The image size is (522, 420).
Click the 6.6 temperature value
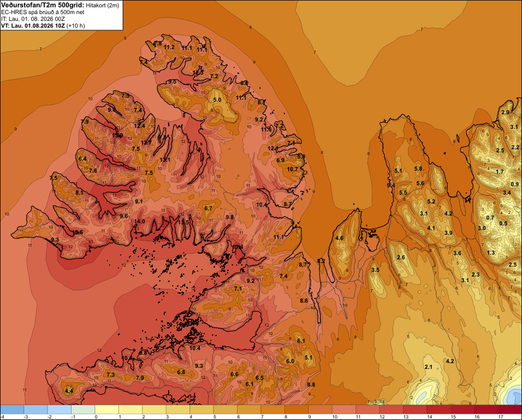tap(234, 374)
